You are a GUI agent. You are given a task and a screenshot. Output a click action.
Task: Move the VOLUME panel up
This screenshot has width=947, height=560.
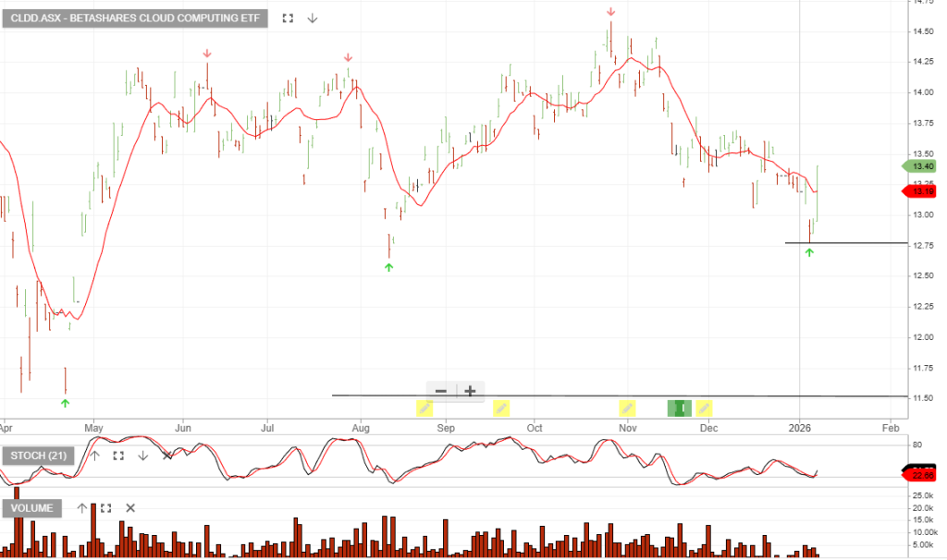click(x=81, y=507)
